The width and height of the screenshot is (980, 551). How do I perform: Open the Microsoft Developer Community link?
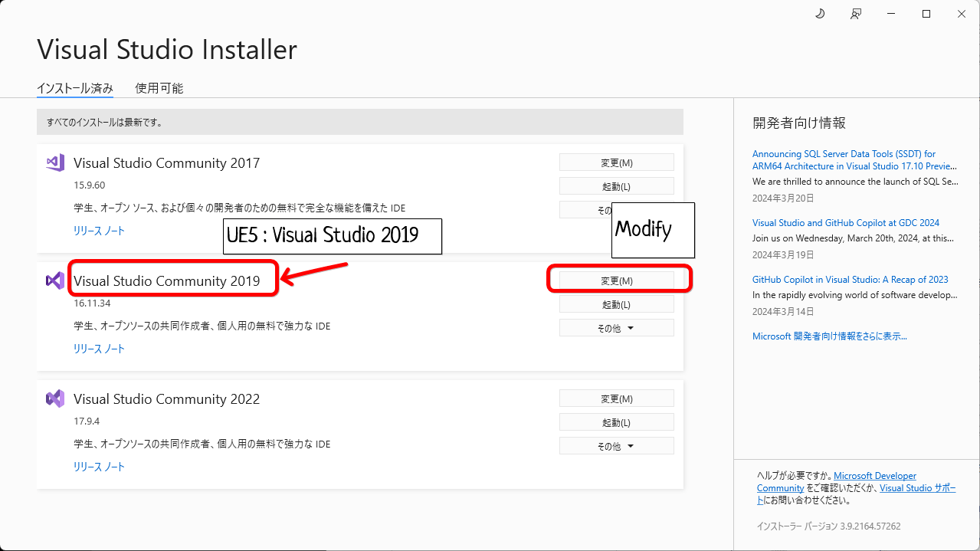[x=837, y=482]
